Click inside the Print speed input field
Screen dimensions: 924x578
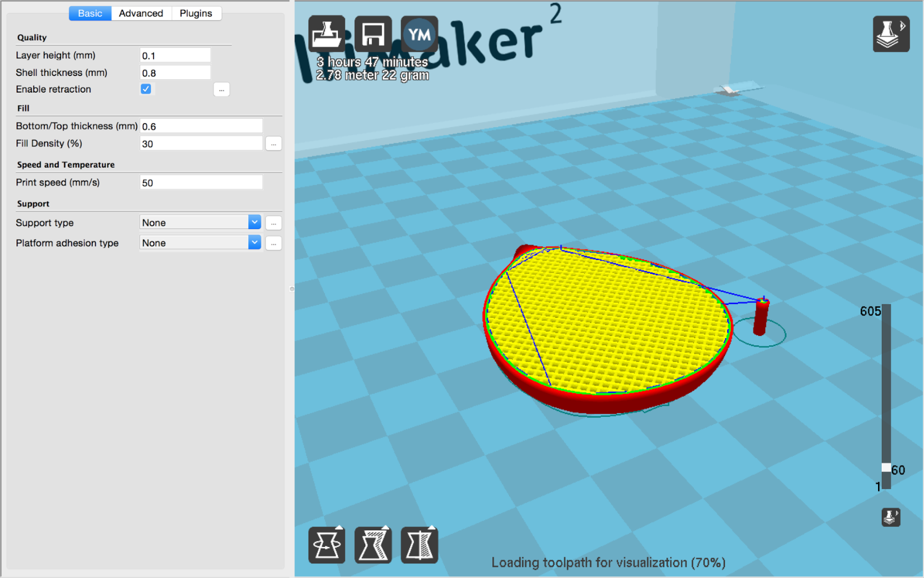click(x=201, y=182)
